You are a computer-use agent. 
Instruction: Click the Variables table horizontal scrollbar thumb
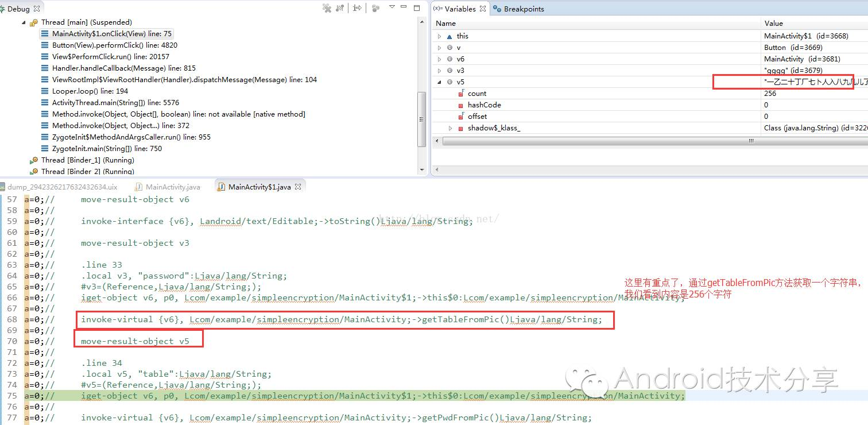pyautogui.click(x=654, y=141)
